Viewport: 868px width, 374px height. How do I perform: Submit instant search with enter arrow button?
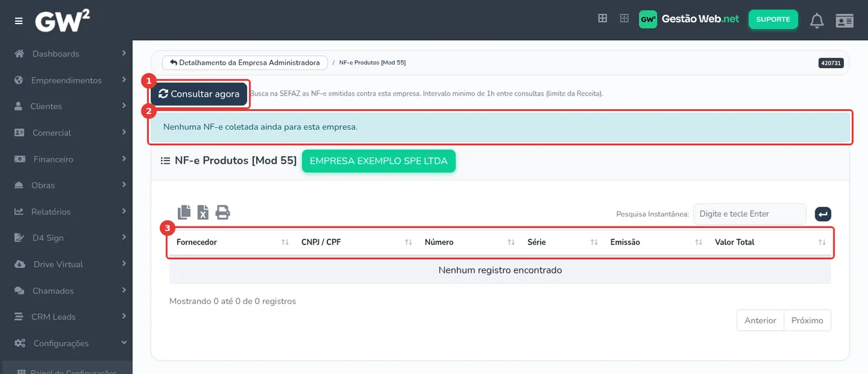[x=823, y=214]
